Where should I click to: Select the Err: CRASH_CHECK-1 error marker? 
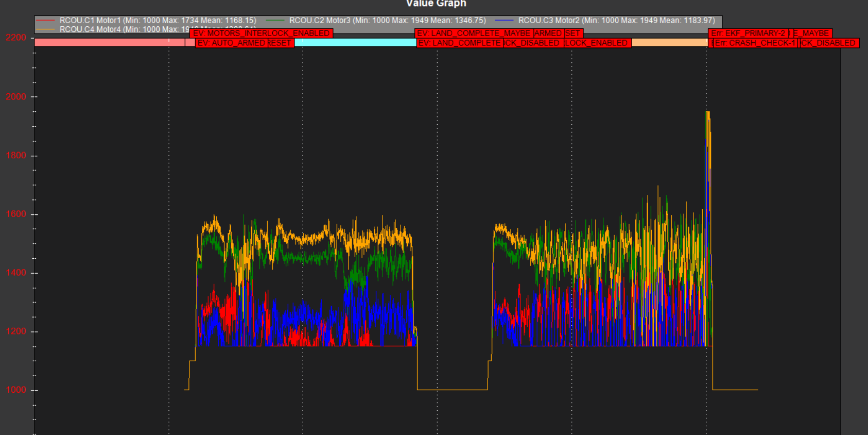755,43
